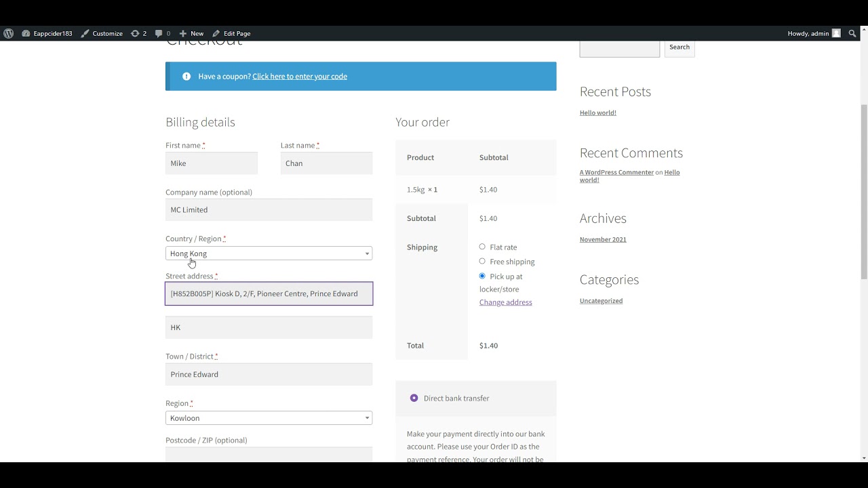This screenshot has height=488, width=868.
Task: Click the Change address link
Action: pos(505,302)
